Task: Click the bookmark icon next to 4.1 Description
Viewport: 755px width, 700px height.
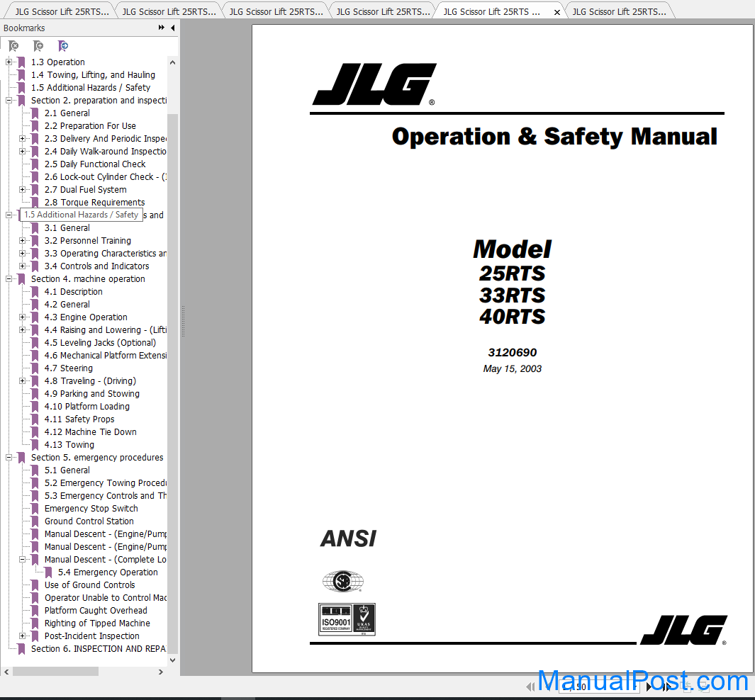Action: click(35, 291)
